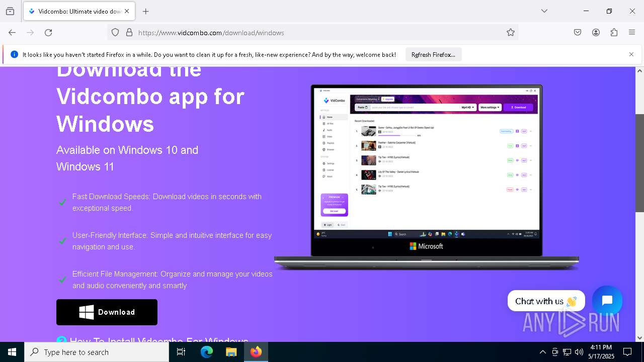Click 'Available on Windows 10 and Windows 11' text

point(127,158)
